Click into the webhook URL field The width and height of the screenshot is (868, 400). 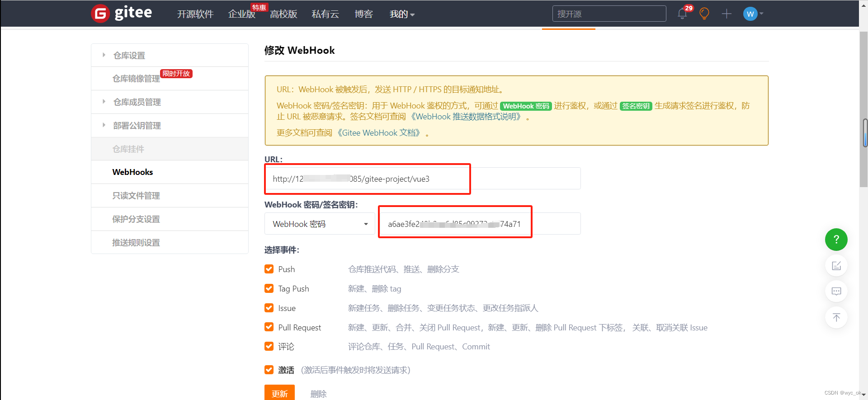422,179
